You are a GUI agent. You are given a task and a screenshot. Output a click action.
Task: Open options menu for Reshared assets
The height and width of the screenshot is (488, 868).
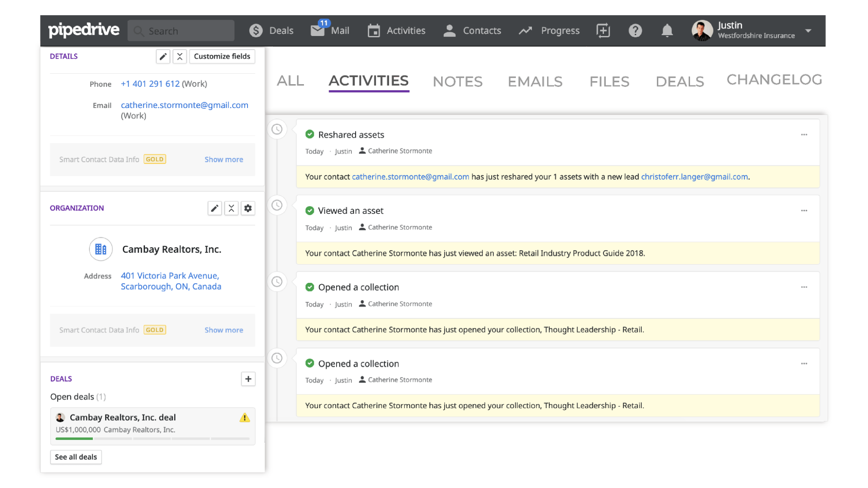click(804, 134)
